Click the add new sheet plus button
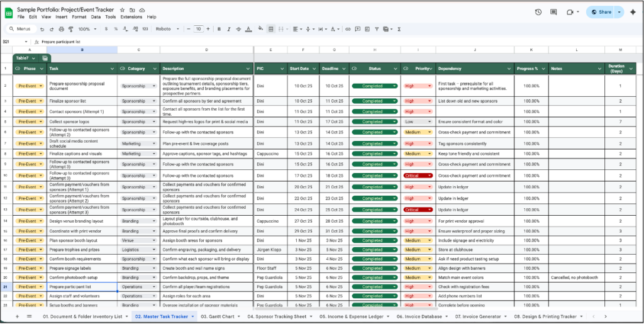This screenshot has height=324, width=644. coord(17,316)
